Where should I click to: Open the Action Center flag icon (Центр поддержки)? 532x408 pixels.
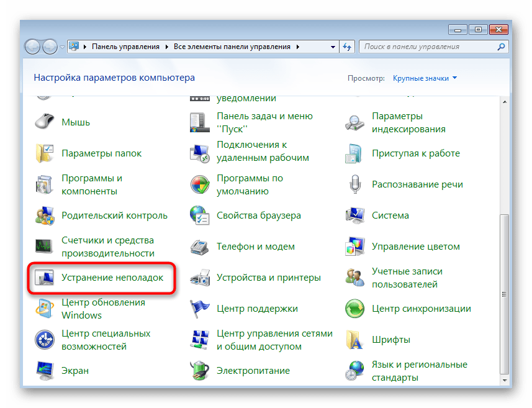pos(200,309)
